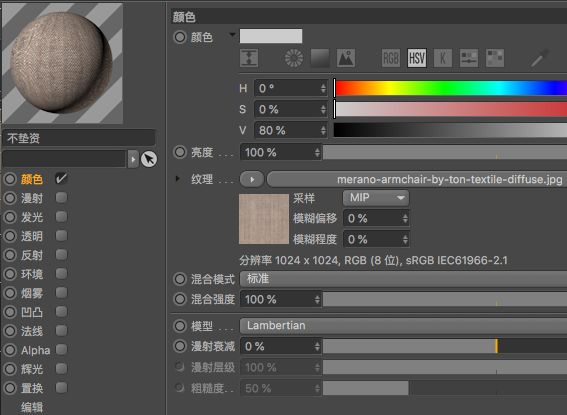This screenshot has height=415, width=567.
Task: Click on the saturation S slider
Action: pyautogui.click(x=450, y=109)
